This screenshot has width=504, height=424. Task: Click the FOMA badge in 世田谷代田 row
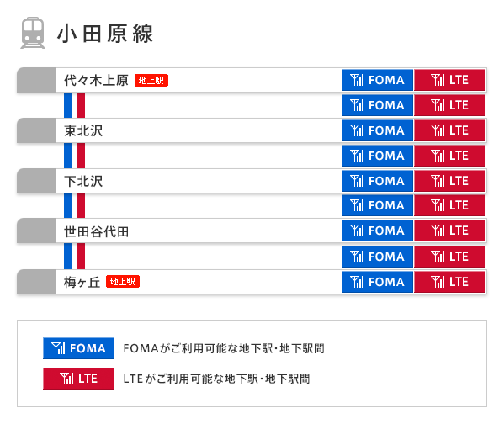(x=377, y=231)
